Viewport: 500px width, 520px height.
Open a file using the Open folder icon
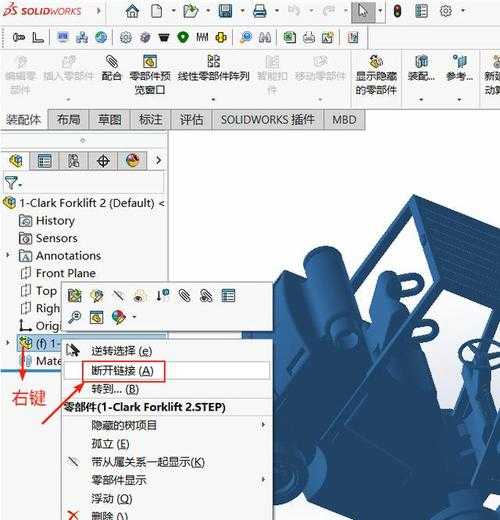[191, 11]
